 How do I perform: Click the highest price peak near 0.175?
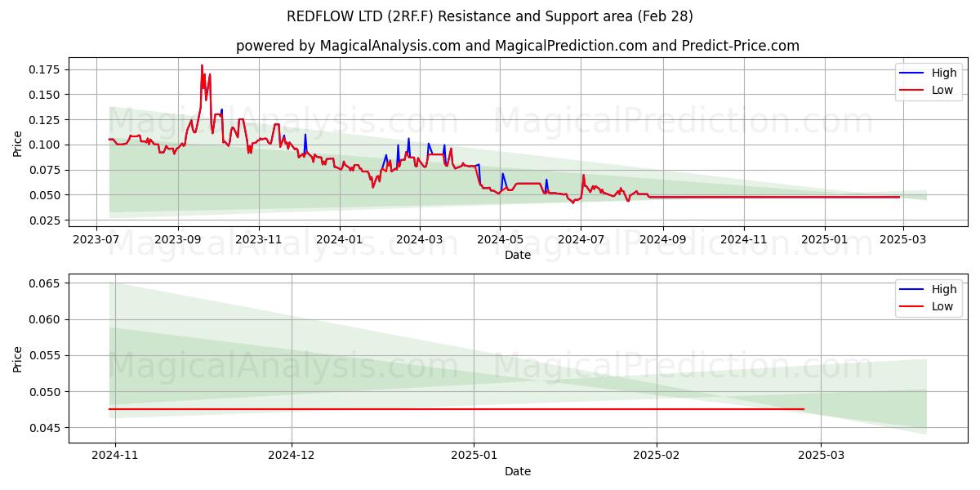(202, 66)
